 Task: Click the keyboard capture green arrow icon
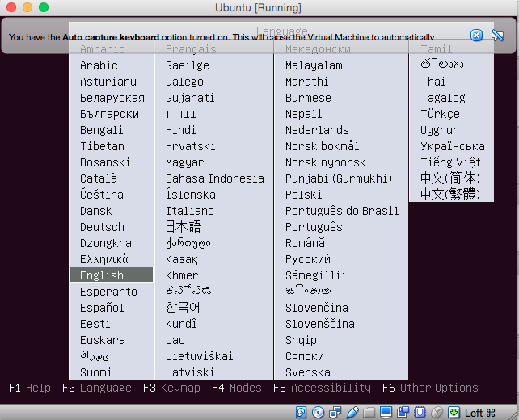pyautogui.click(x=454, y=413)
